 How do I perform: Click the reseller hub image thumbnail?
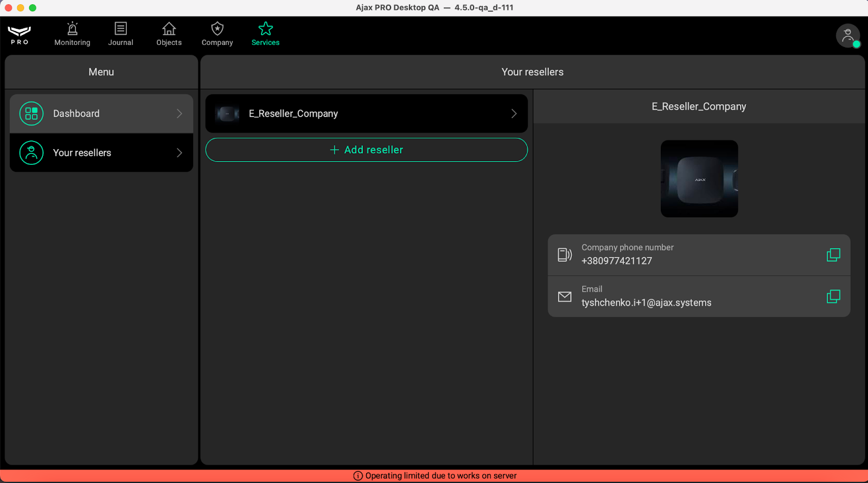[699, 179]
